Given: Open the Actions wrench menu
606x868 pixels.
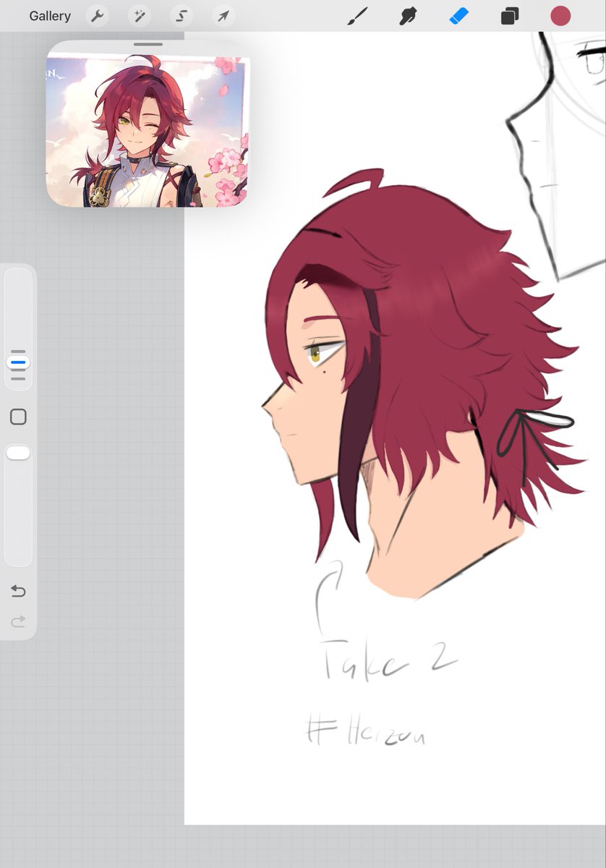Looking at the screenshot, I should tap(97, 16).
